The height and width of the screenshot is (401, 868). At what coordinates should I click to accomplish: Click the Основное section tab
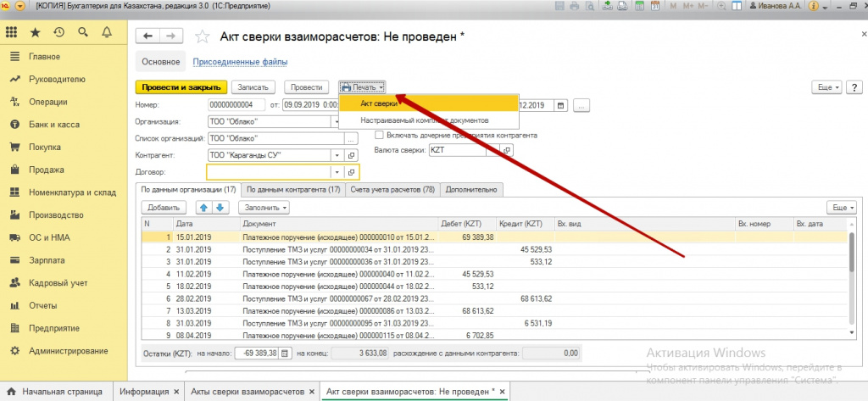[x=160, y=62]
